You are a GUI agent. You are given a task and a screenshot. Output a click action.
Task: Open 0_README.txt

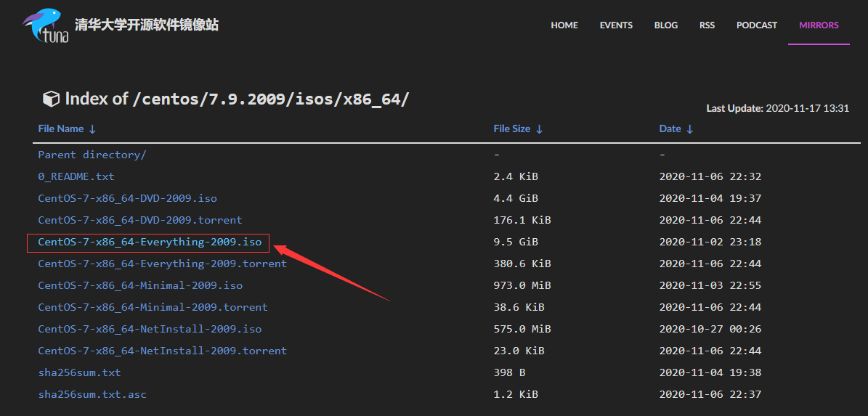pos(76,176)
